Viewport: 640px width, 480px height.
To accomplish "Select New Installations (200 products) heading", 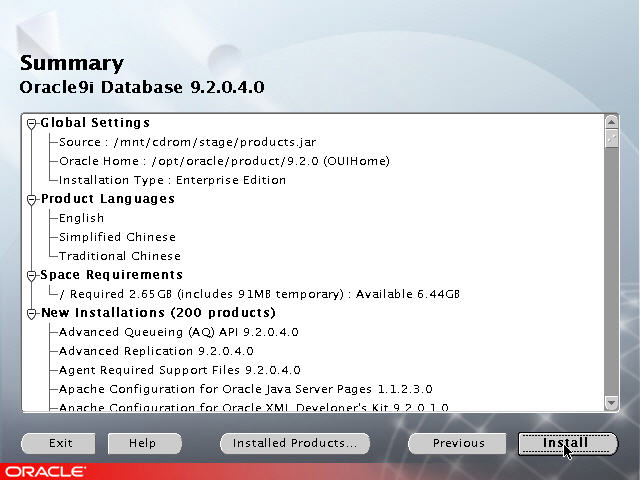I will [x=158, y=313].
